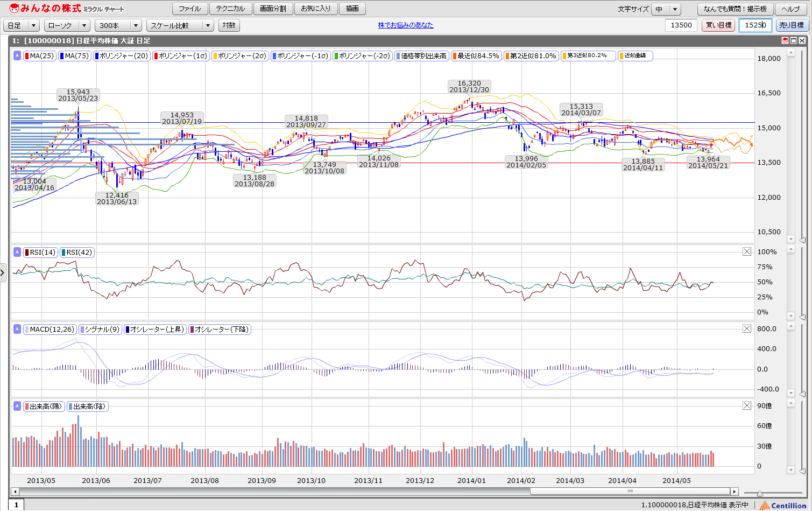Viewport: 812px width, 511px height.
Task: Toggle the 価格帯別出来高 overlay legend
Action: pos(421,55)
